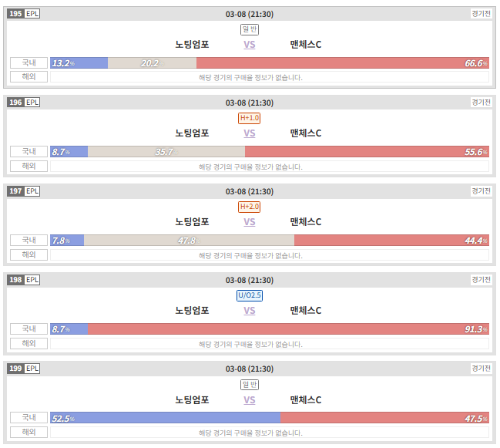500x448 pixels.
Task: Click the 일반 badge in match 195
Action: click(250, 29)
